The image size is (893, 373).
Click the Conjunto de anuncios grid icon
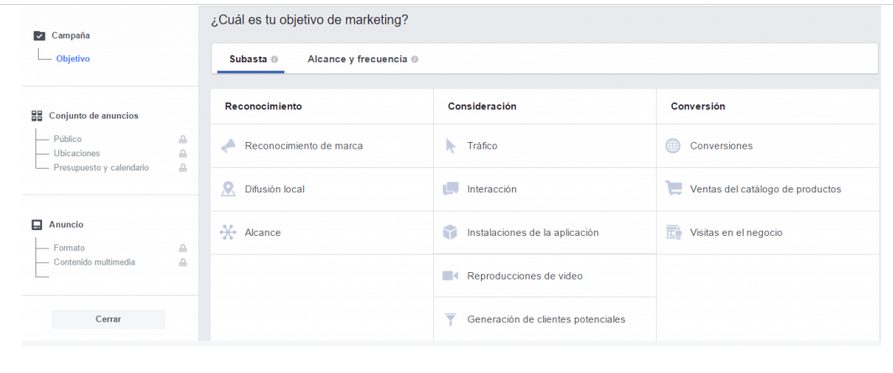tap(37, 116)
